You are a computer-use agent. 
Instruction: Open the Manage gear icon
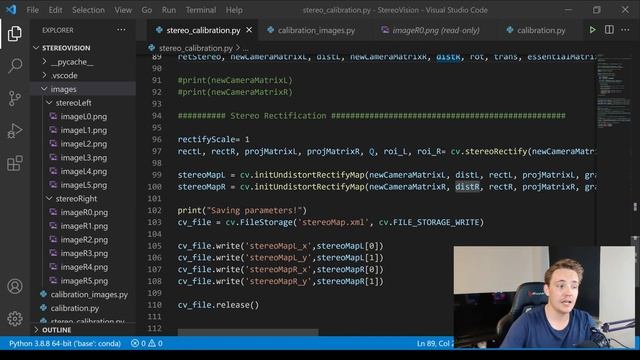point(15,318)
